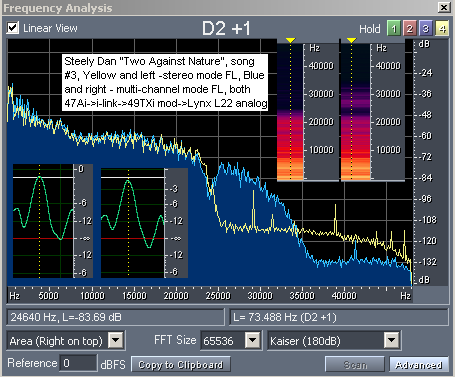The image size is (455, 377).
Task: Click the left spectrogram color display
Action: click(290, 112)
